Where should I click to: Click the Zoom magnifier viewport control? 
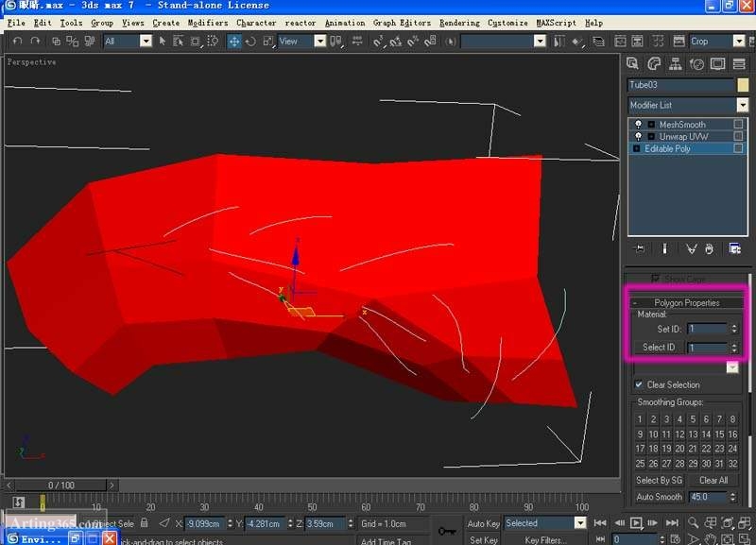click(x=693, y=523)
